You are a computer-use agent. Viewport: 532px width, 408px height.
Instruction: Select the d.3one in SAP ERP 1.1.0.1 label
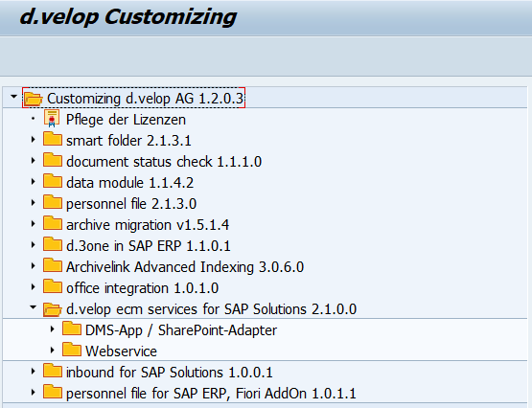pos(149,246)
